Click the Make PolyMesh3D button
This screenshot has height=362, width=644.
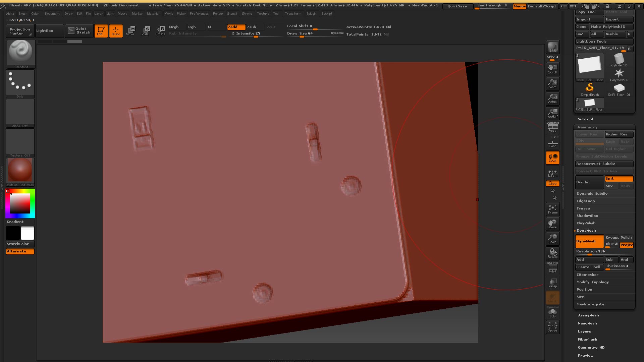coord(611,27)
